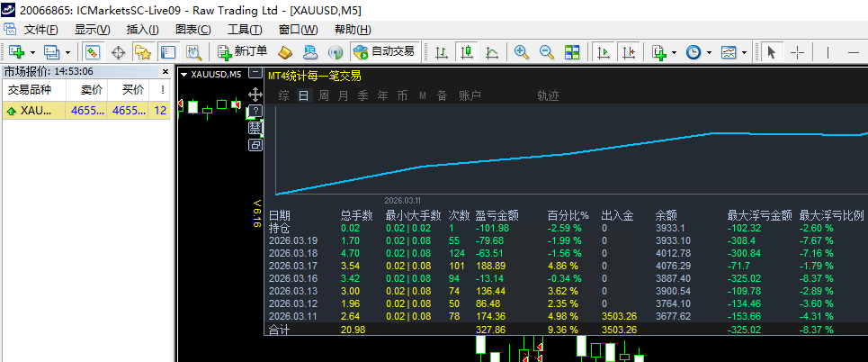This screenshot has width=868, height=362.
Task: Tile windows with the four-grid icon
Action: click(x=572, y=52)
